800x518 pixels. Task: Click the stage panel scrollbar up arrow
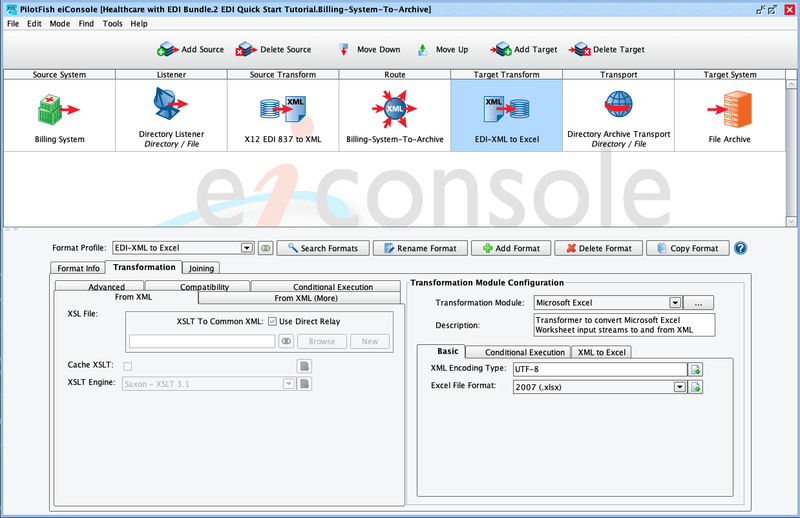791,84
